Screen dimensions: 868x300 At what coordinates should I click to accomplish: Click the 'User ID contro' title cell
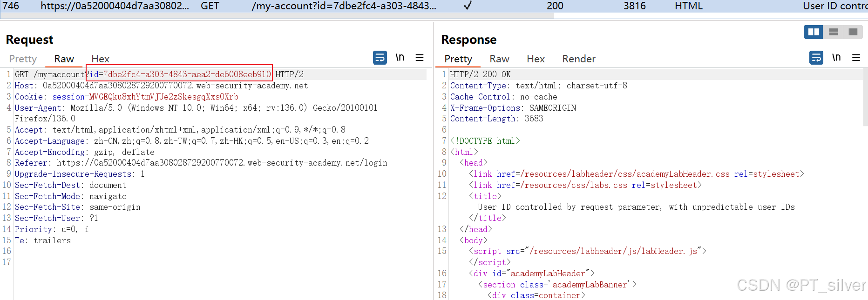click(x=835, y=6)
